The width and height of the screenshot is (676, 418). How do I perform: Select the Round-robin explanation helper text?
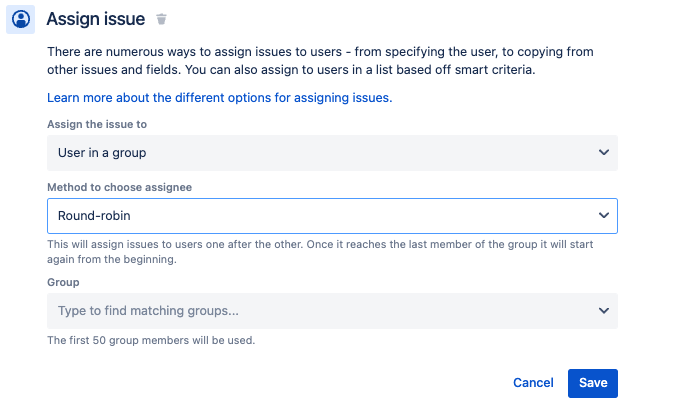pyautogui.click(x=320, y=252)
